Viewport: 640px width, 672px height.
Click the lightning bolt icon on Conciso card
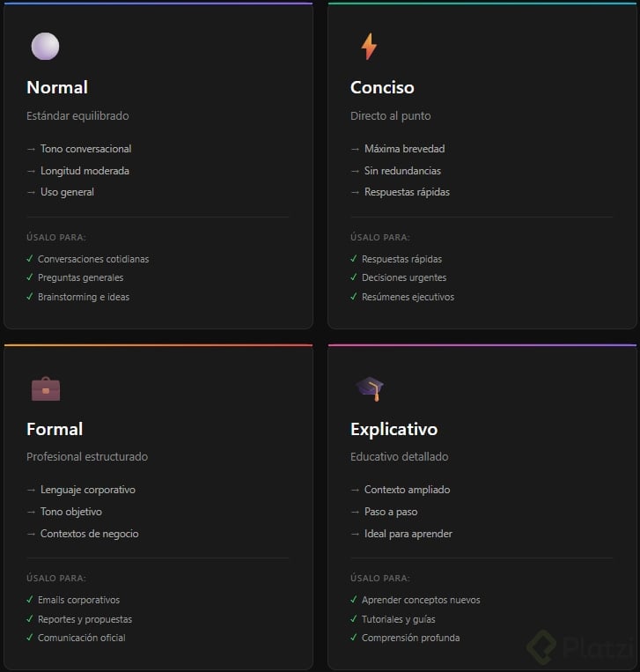click(x=369, y=47)
